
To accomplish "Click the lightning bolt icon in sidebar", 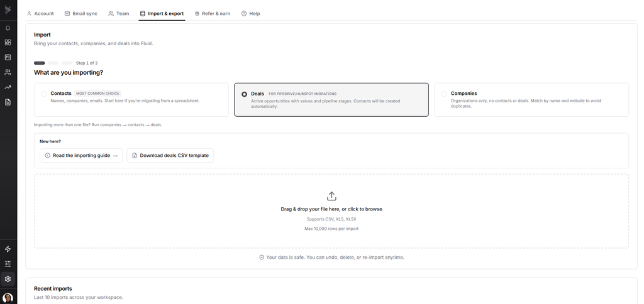I will tap(8, 249).
